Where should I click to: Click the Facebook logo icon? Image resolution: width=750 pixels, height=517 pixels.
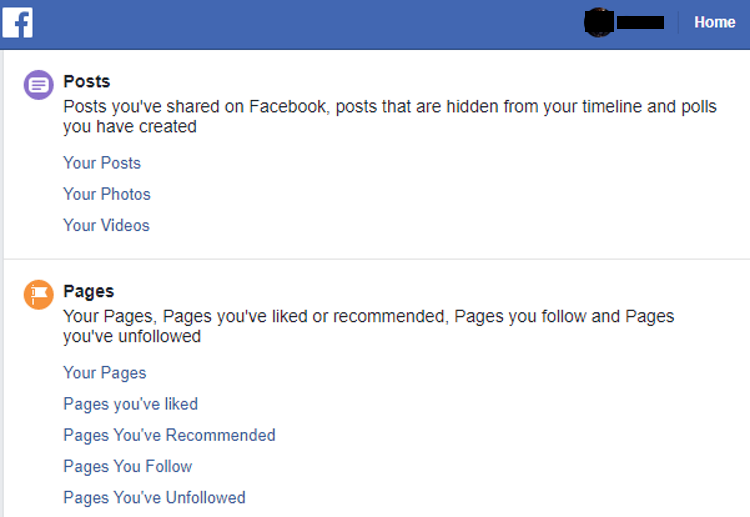17,22
